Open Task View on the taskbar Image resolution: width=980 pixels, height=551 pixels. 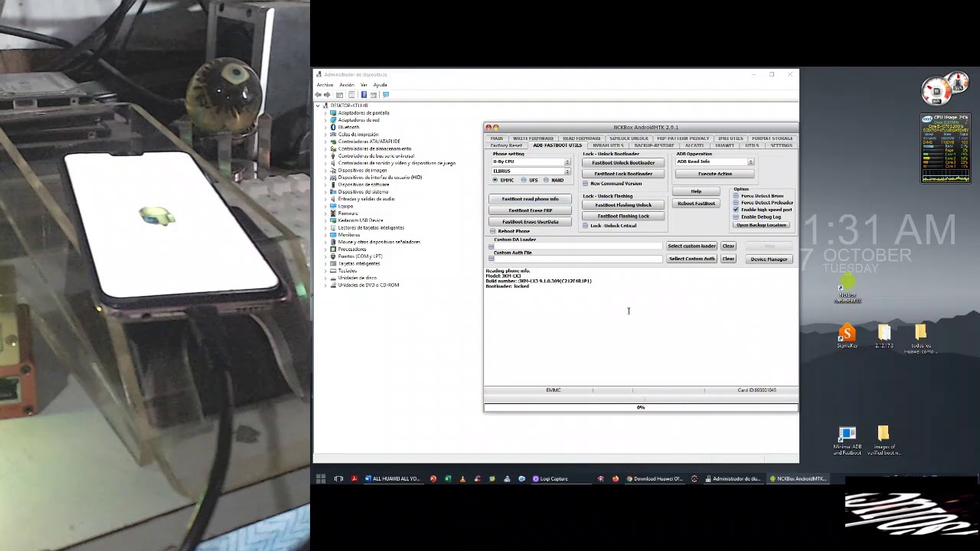coord(338,479)
